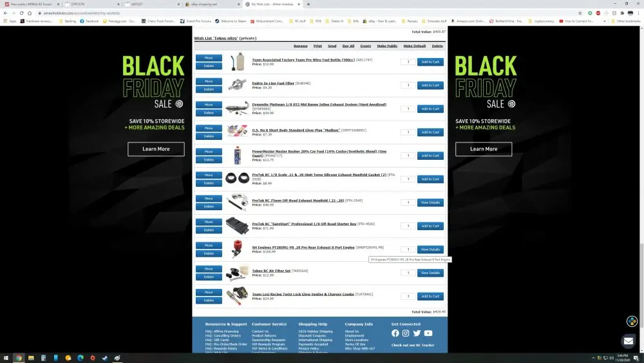644x363 pixels.
Task: Open the Check out our RC Tracks link
Action: pyautogui.click(x=413, y=345)
